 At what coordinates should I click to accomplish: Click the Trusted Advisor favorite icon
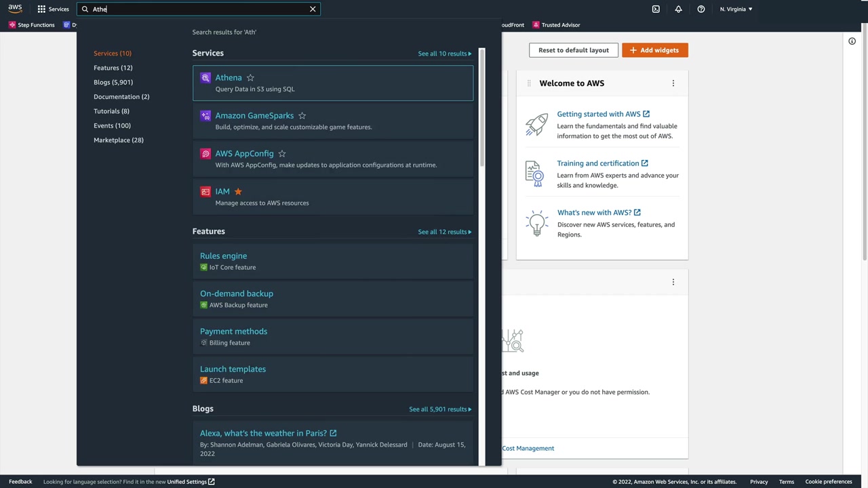536,25
